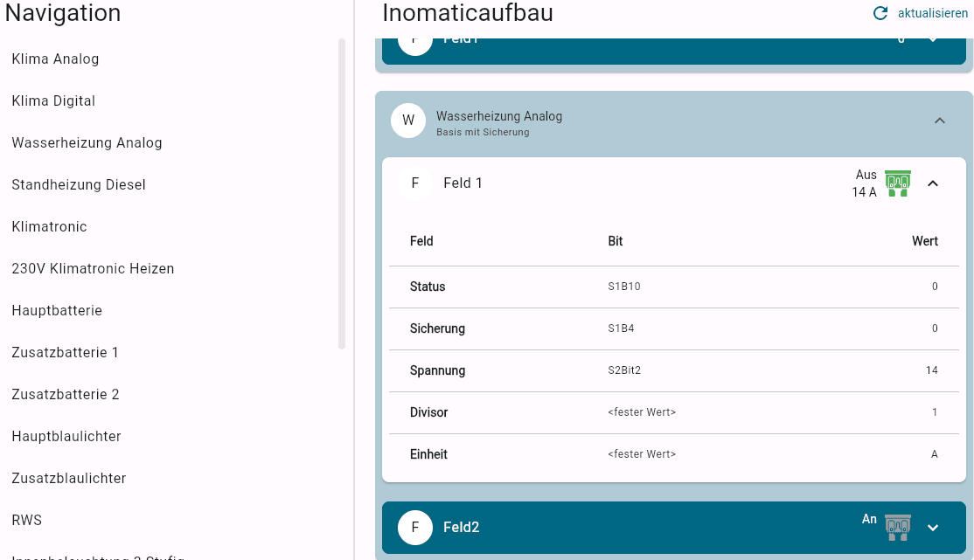The width and height of the screenshot is (974, 560).
Task: Click the F circle badge on the Feld2 bar
Action: [415, 528]
